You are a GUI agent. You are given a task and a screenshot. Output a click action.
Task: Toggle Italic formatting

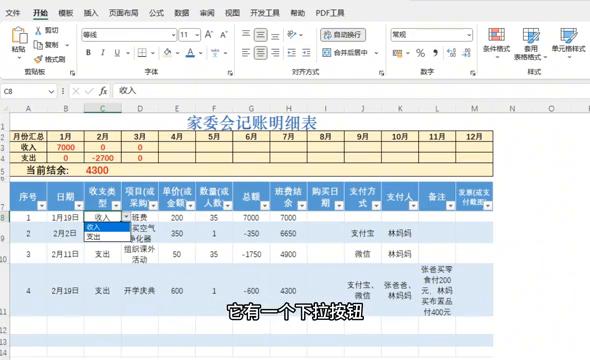(x=102, y=53)
